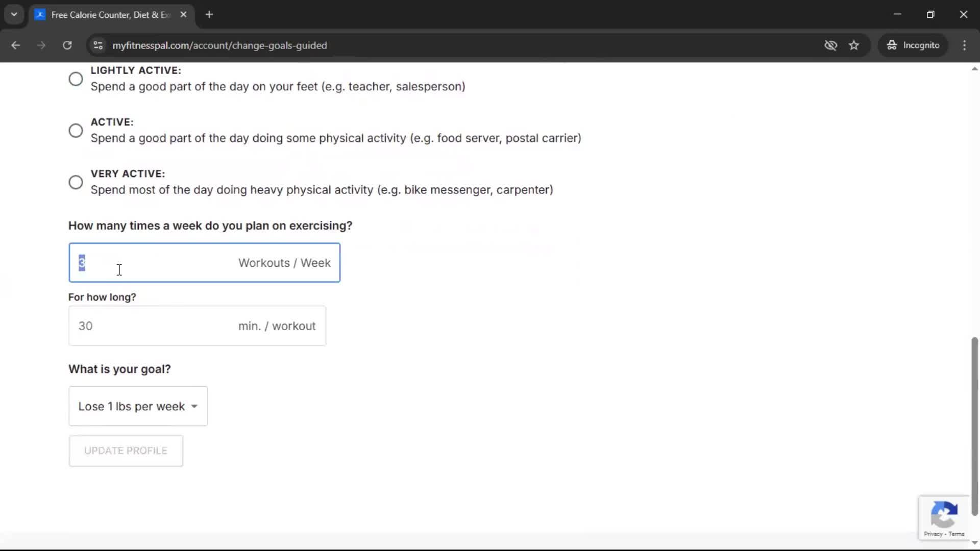Select the Lightly Active radio button
The image size is (980, 551).
click(x=76, y=79)
